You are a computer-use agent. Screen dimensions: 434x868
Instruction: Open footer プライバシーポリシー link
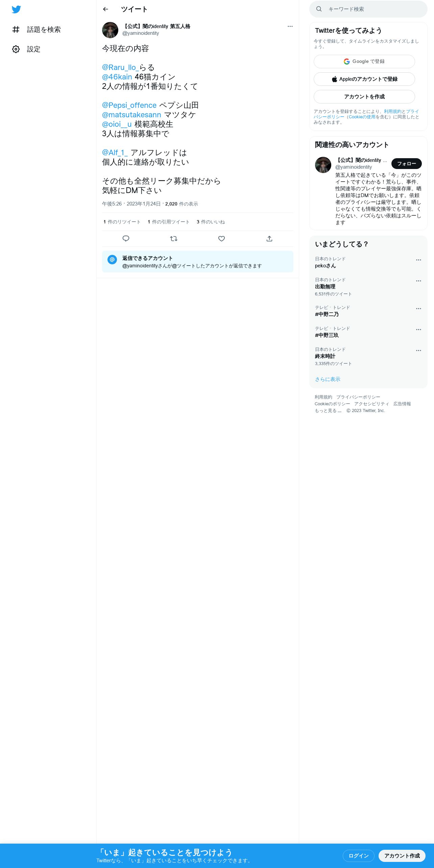click(358, 397)
